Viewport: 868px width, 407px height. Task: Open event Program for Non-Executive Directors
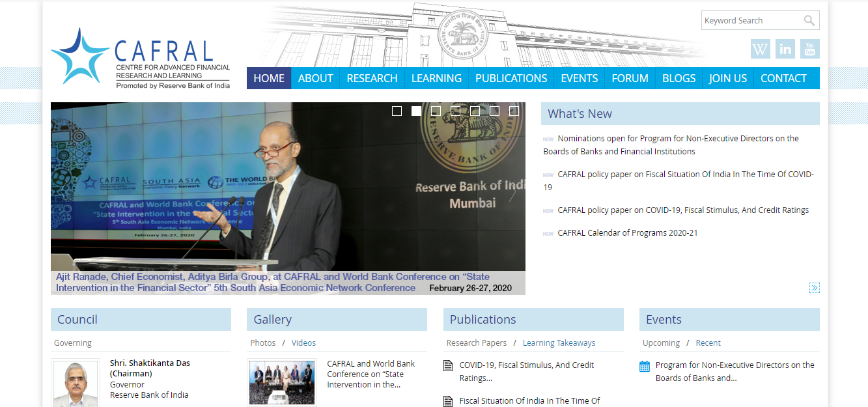pos(735,371)
